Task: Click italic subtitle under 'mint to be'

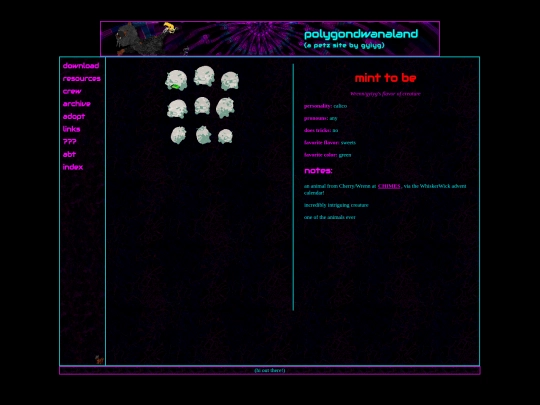Action: click(385, 94)
